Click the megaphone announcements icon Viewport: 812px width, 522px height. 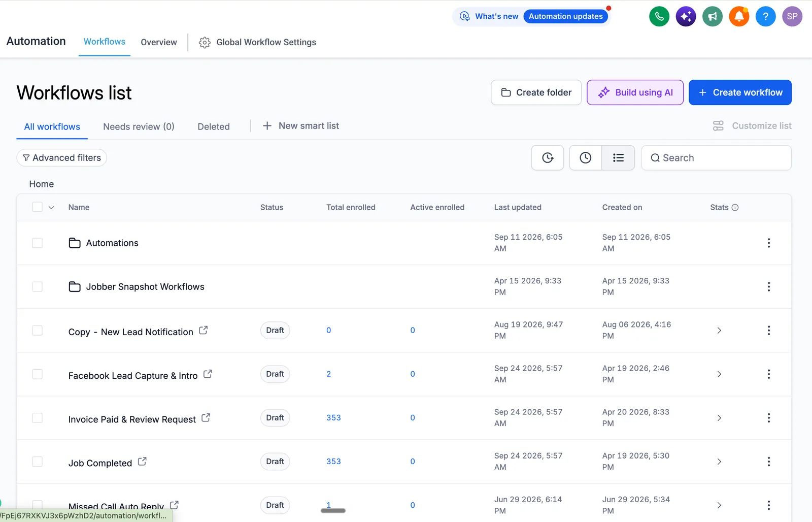(713, 16)
